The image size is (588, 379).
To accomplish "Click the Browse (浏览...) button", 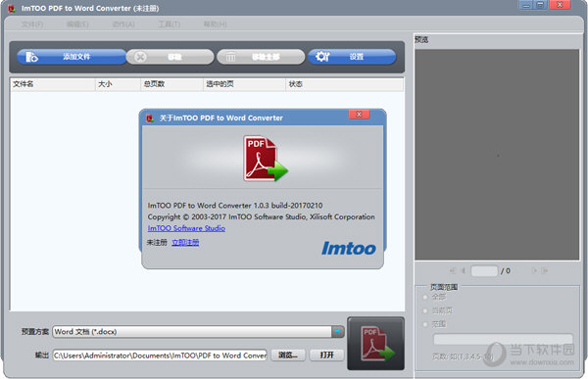I will (288, 355).
